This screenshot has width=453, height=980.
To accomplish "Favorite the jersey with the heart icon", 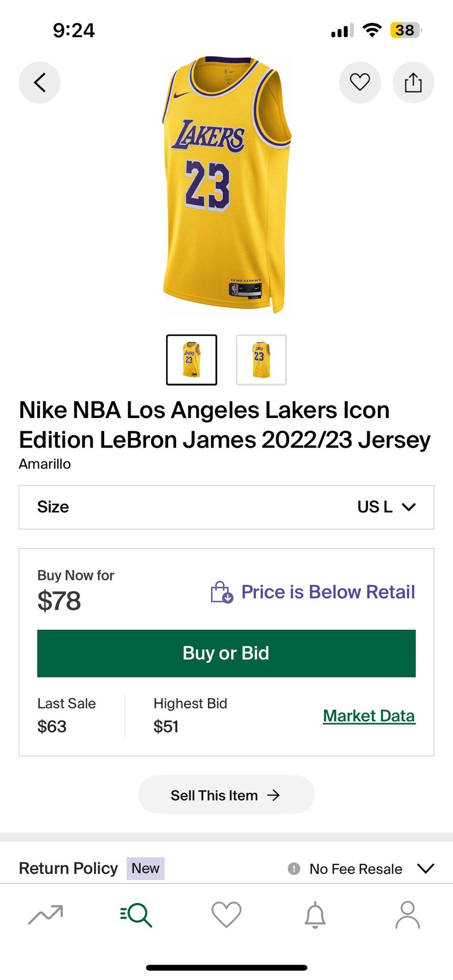I will pos(360,82).
